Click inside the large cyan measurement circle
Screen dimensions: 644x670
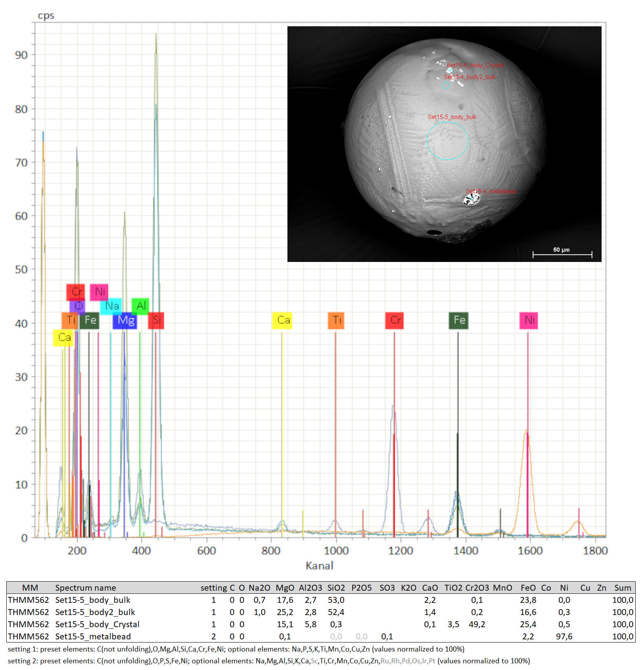(447, 141)
